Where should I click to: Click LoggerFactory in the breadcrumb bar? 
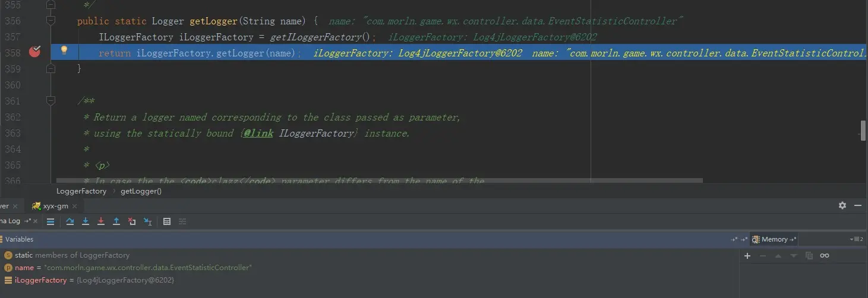pyautogui.click(x=81, y=191)
